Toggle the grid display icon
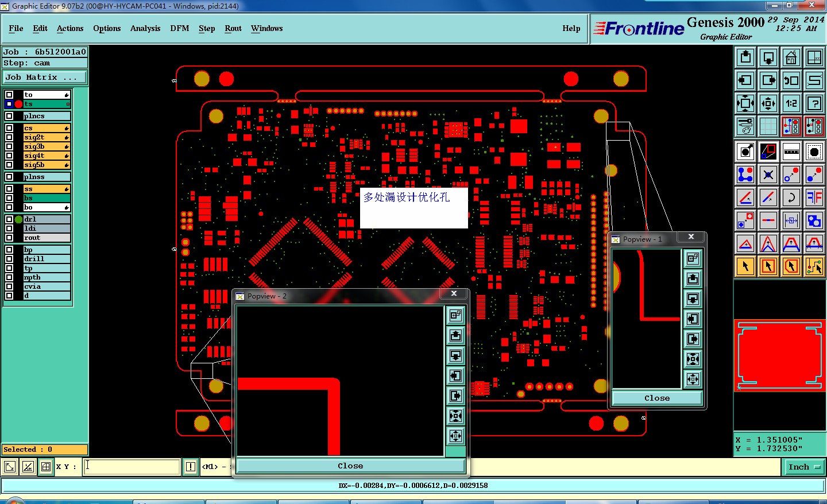This screenshot has width=827, height=504. pos(768,126)
